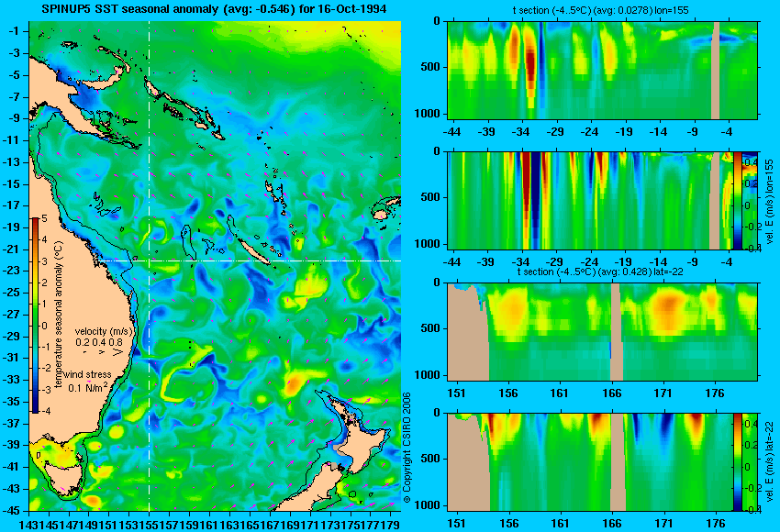This screenshot has height=532, width=780.
Task: Click the SPINUP5 SST seasonal anomaly title
Action: (214, 9)
